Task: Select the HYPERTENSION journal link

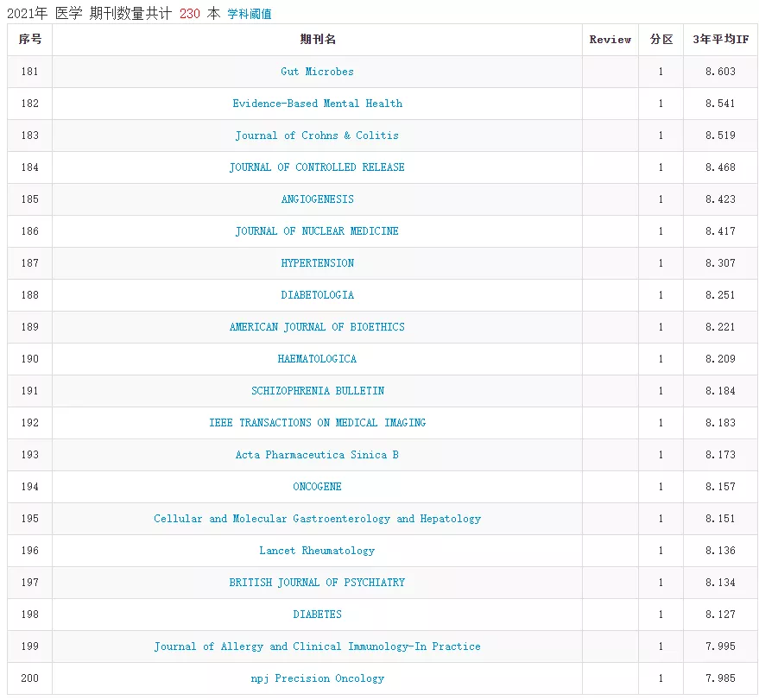Action: [x=317, y=263]
